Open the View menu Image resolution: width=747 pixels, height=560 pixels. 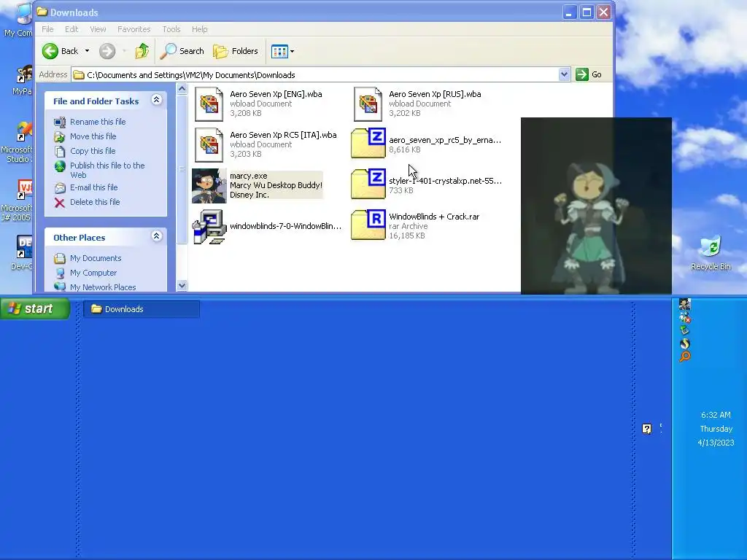click(x=98, y=29)
